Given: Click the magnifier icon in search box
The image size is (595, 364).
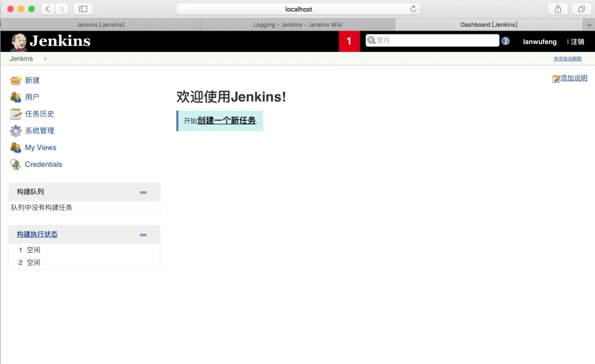Looking at the screenshot, I should (x=371, y=40).
